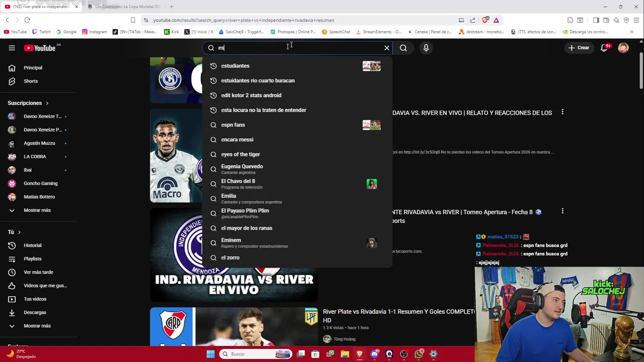Select the 'Eugenia Quevedo' suggestion
This screenshot has width=644, height=362.
pyautogui.click(x=297, y=169)
